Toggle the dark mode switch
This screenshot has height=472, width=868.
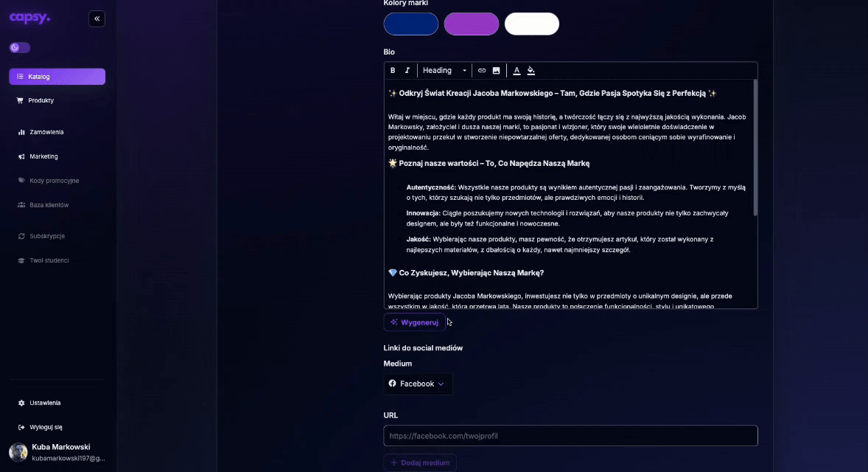20,48
